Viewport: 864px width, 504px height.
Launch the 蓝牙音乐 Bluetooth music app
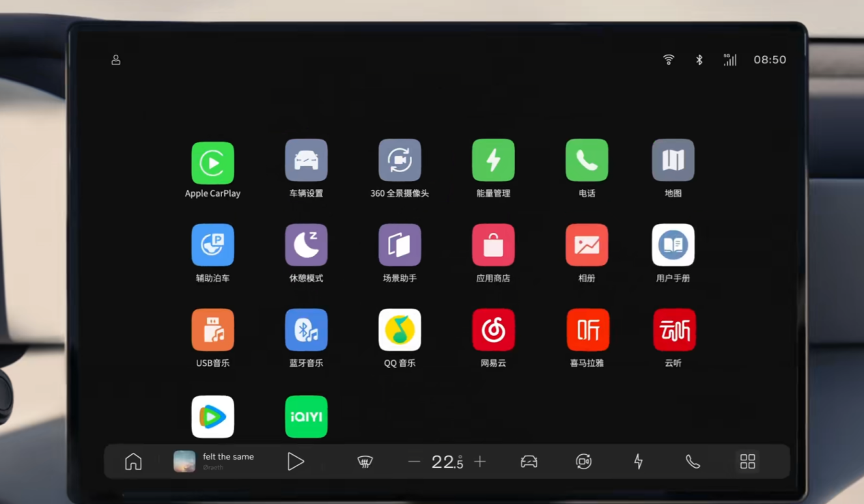click(x=306, y=329)
